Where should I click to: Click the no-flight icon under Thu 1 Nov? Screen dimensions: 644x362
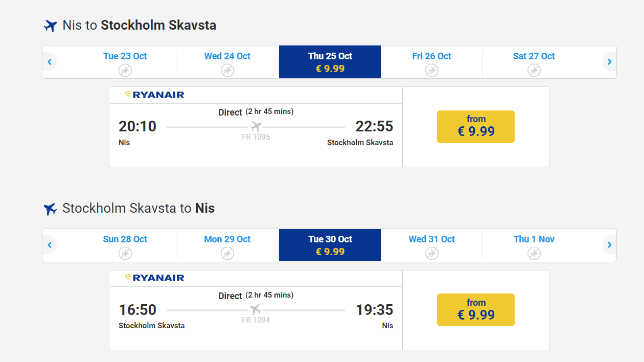point(534,253)
